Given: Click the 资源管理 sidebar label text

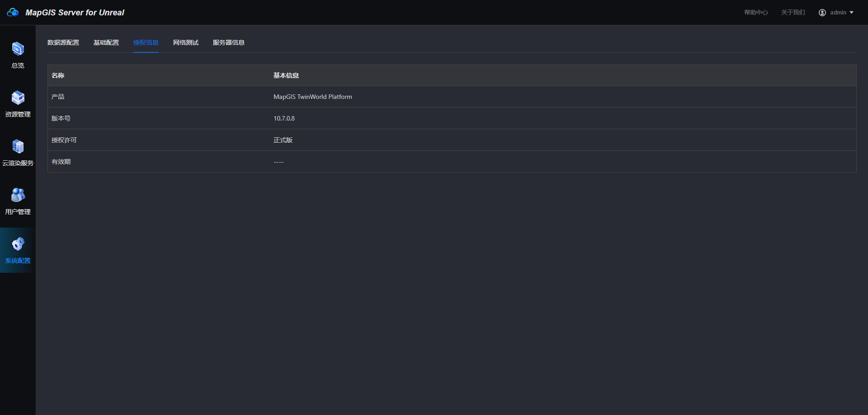Looking at the screenshot, I should (18, 114).
